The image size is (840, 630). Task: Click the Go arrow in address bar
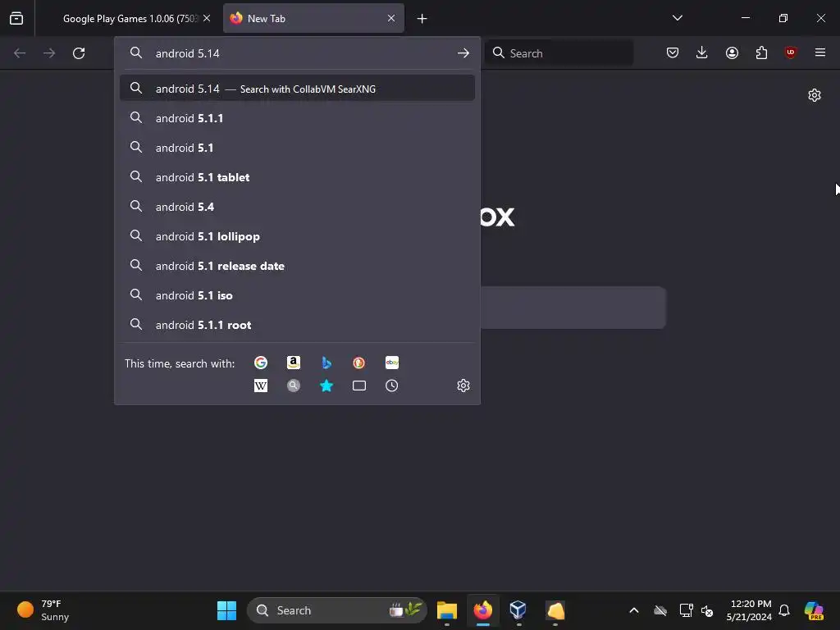tap(463, 53)
